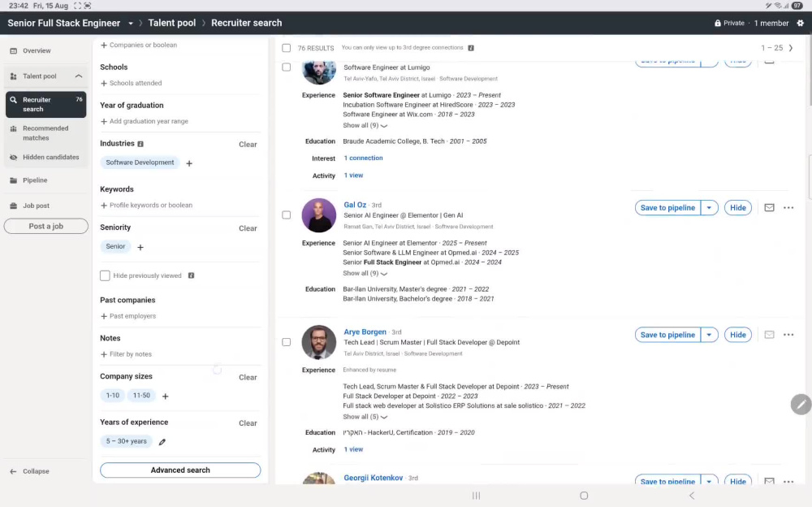Viewport: 812px width, 507px height.
Task: Clear Years of experience filter
Action: coord(248,423)
